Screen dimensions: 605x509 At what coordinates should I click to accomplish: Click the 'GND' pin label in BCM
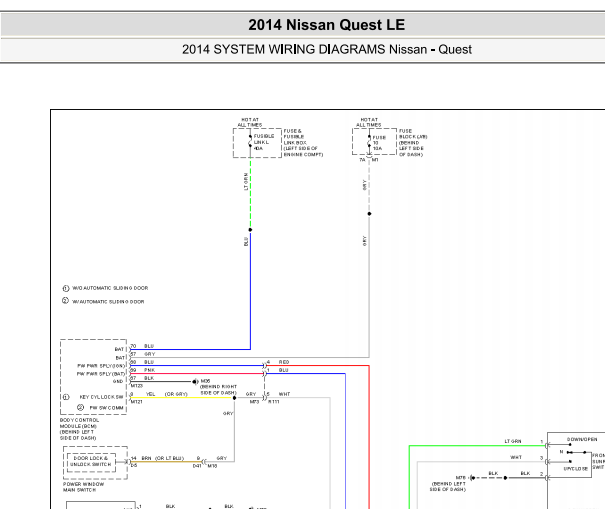point(118,381)
